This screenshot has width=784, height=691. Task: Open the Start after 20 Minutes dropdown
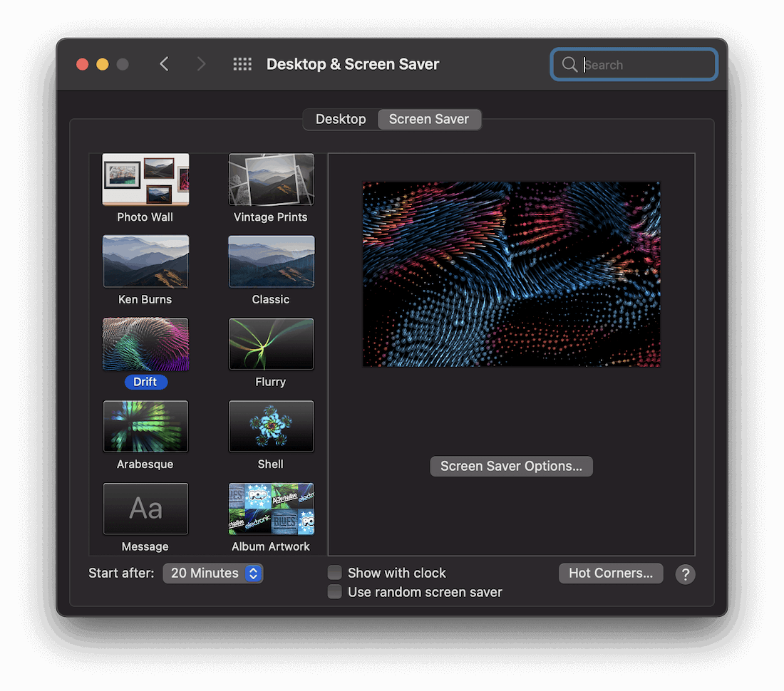coord(212,573)
